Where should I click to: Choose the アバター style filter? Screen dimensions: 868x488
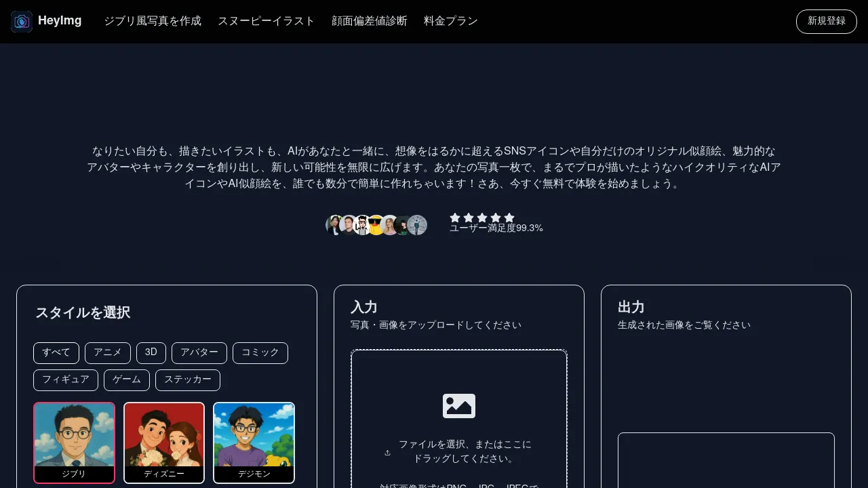[199, 353]
